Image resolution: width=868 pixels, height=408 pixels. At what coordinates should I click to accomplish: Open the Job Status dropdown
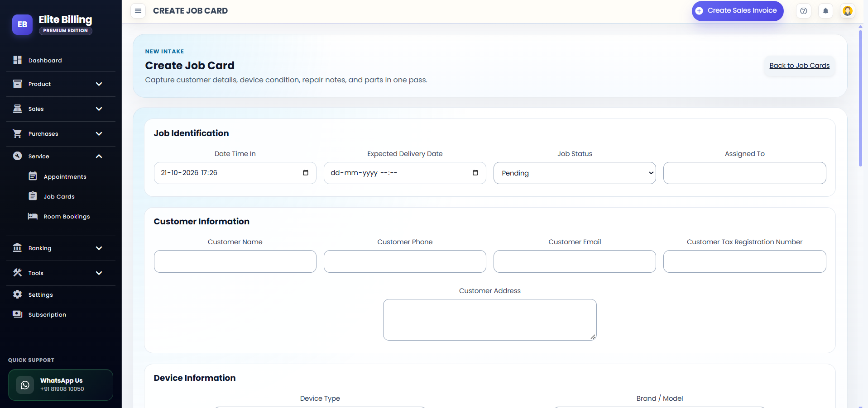point(575,173)
